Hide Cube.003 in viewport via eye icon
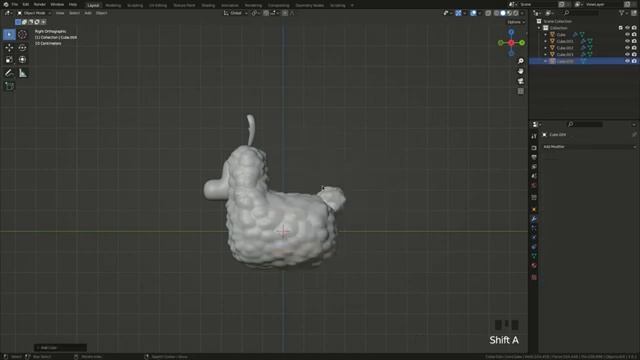 pos(627,54)
